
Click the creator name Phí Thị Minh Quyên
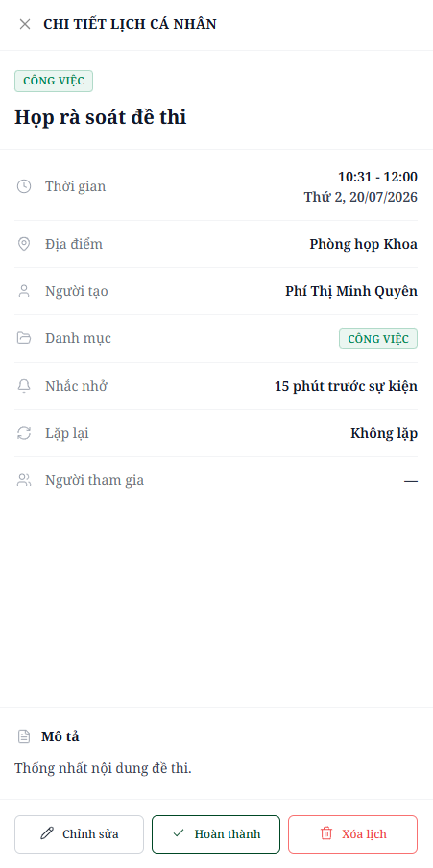[x=351, y=291]
